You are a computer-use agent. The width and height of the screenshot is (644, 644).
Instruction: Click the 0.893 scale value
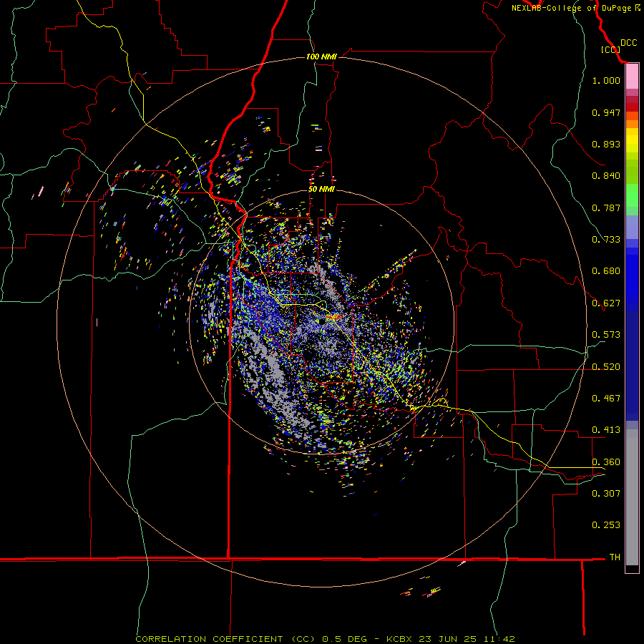[606, 144]
